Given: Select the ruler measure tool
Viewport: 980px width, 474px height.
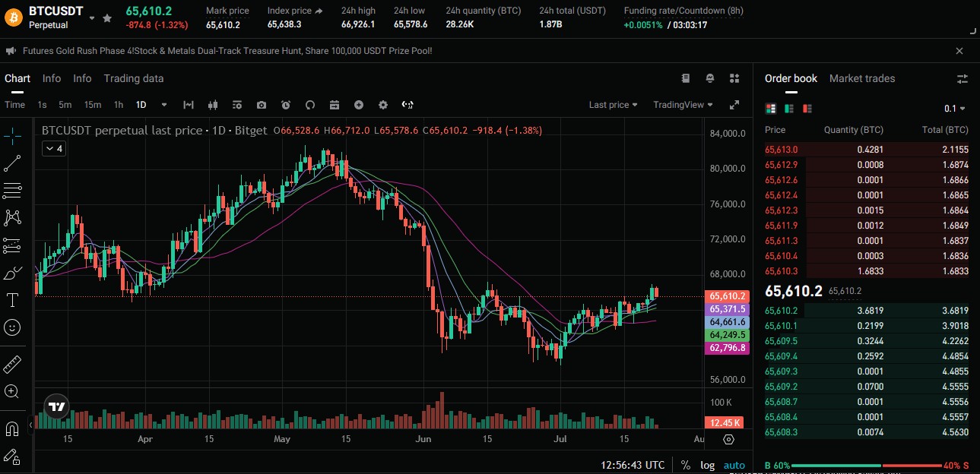Looking at the screenshot, I should pyautogui.click(x=11, y=364).
